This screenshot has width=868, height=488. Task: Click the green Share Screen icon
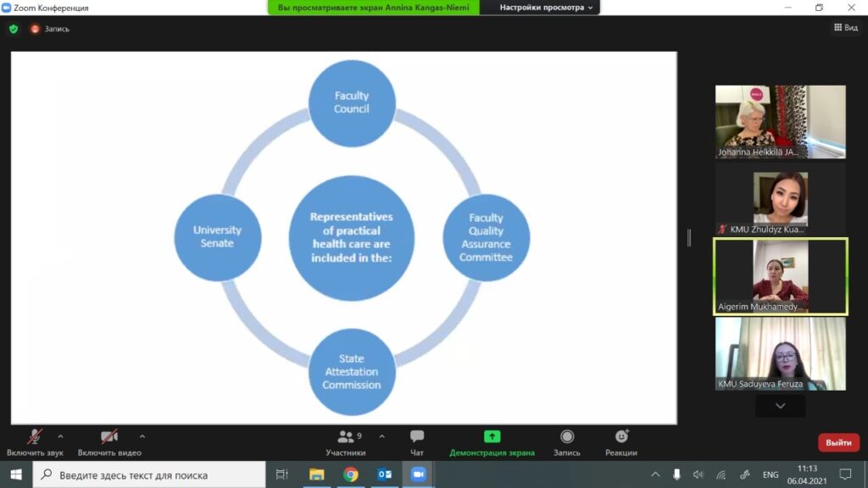tap(492, 437)
